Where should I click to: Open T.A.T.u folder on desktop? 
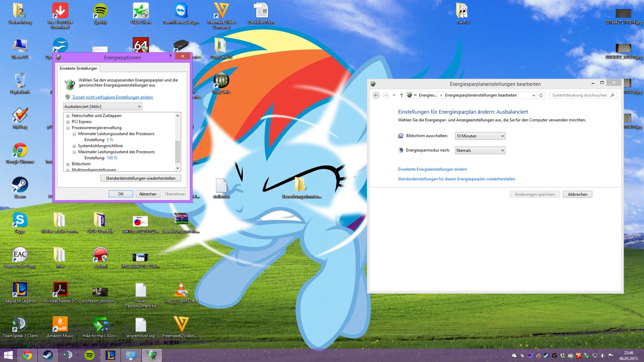(462, 14)
